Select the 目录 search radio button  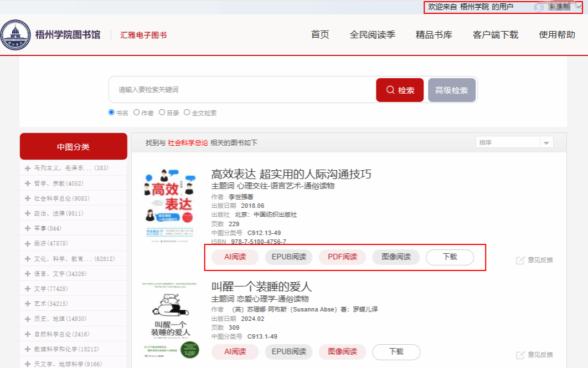point(162,113)
